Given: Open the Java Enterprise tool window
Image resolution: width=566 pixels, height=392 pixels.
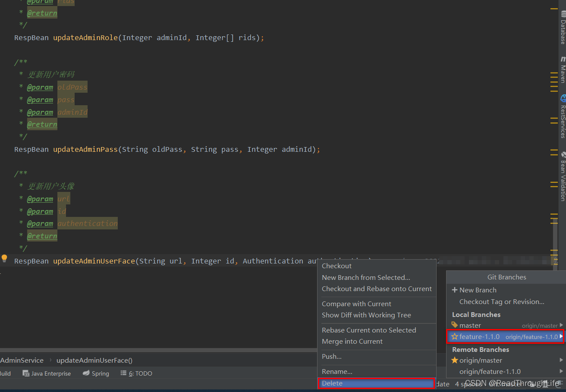Looking at the screenshot, I should pyautogui.click(x=47, y=373).
